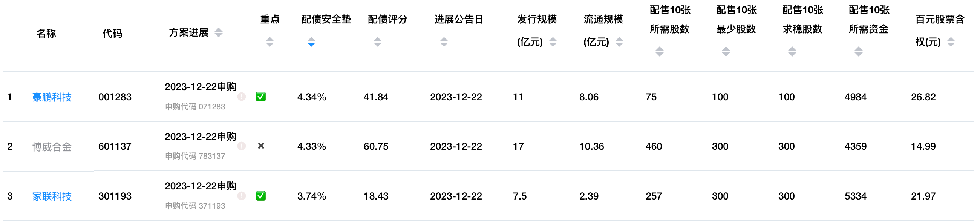
Task: Toggle 重点 checkmark for 家联科技
Action: (261, 196)
